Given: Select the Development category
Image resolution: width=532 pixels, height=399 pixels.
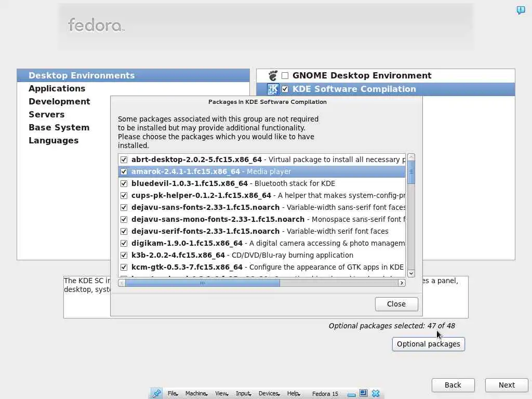Looking at the screenshot, I should pyautogui.click(x=59, y=101).
